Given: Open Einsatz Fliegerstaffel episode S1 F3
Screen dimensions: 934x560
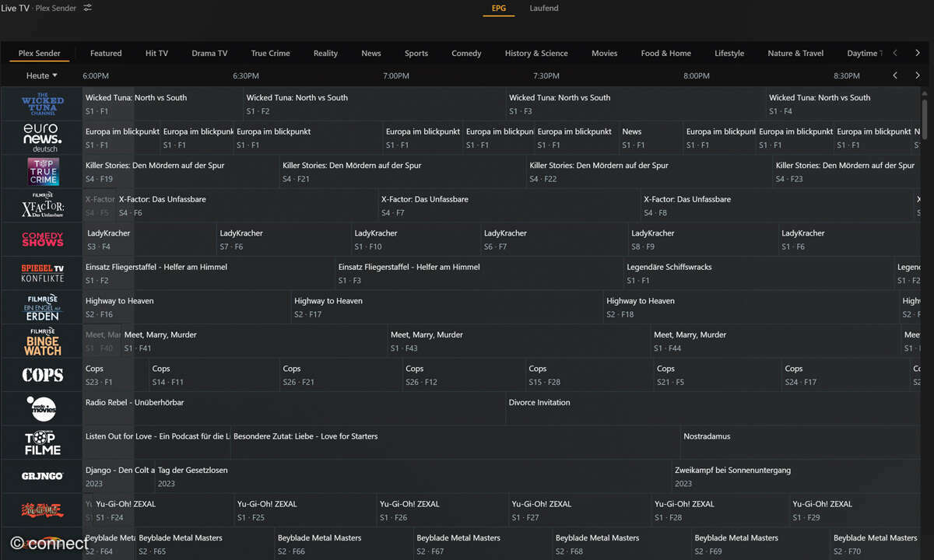Looking at the screenshot, I should tap(479, 273).
